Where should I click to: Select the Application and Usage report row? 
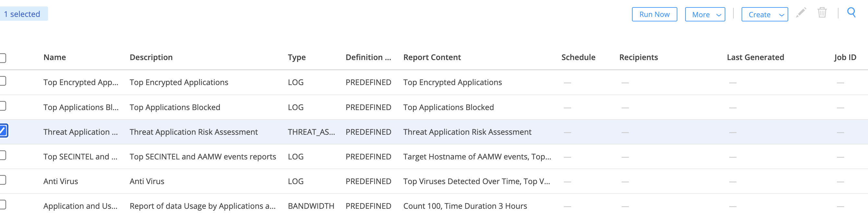click(434, 206)
